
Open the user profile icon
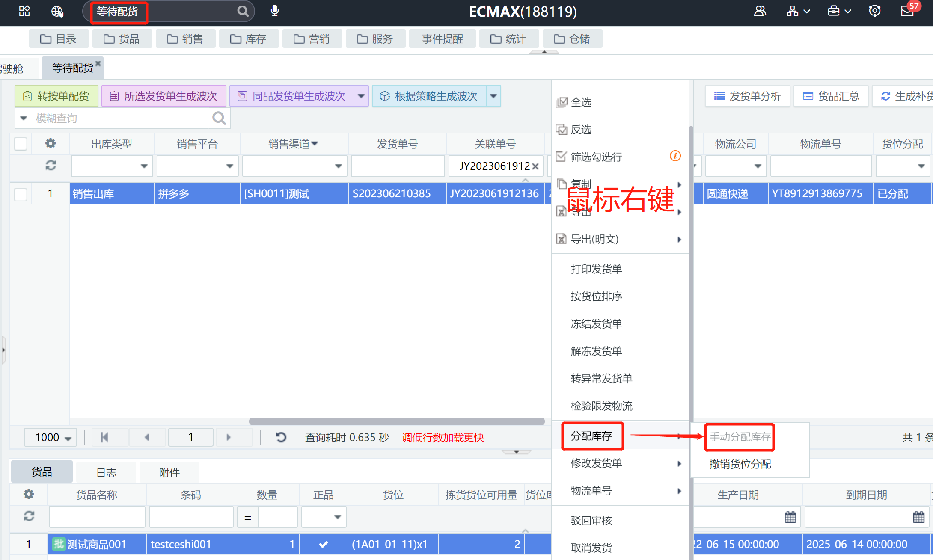760,11
